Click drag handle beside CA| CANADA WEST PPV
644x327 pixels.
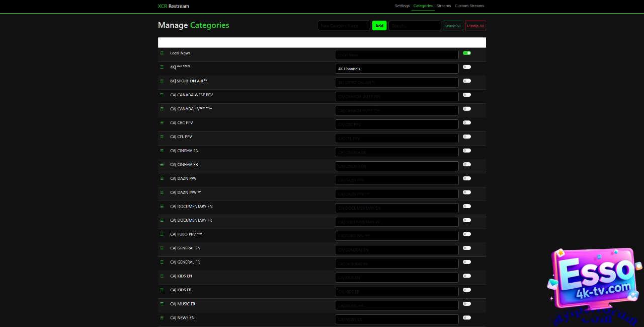tap(162, 95)
